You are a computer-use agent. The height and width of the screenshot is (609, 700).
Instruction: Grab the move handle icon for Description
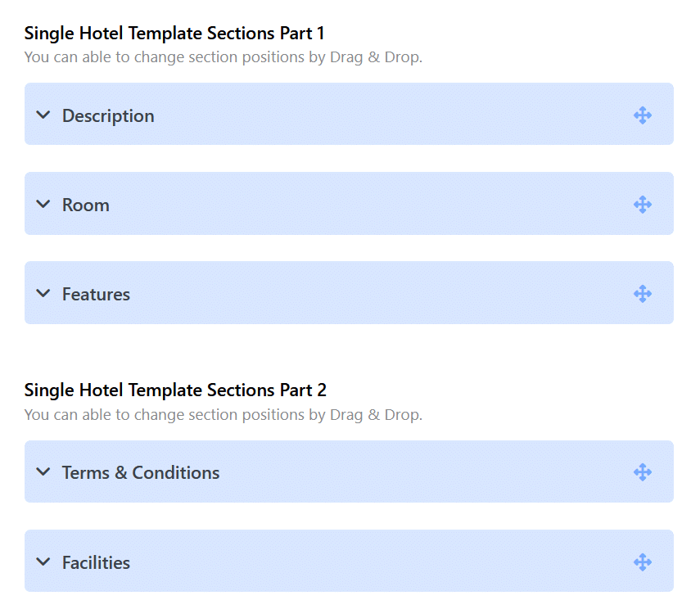(643, 115)
